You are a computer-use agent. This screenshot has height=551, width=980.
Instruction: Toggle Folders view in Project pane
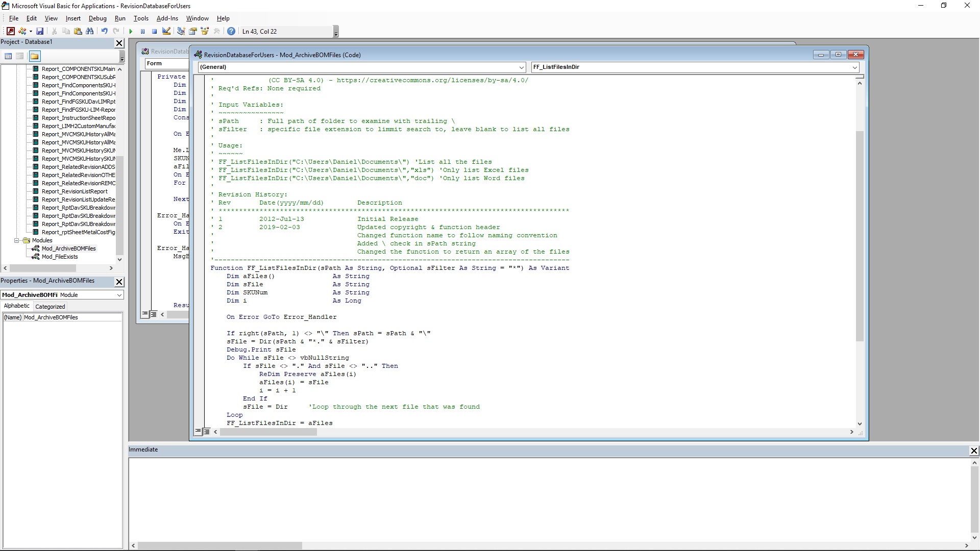coord(34,56)
